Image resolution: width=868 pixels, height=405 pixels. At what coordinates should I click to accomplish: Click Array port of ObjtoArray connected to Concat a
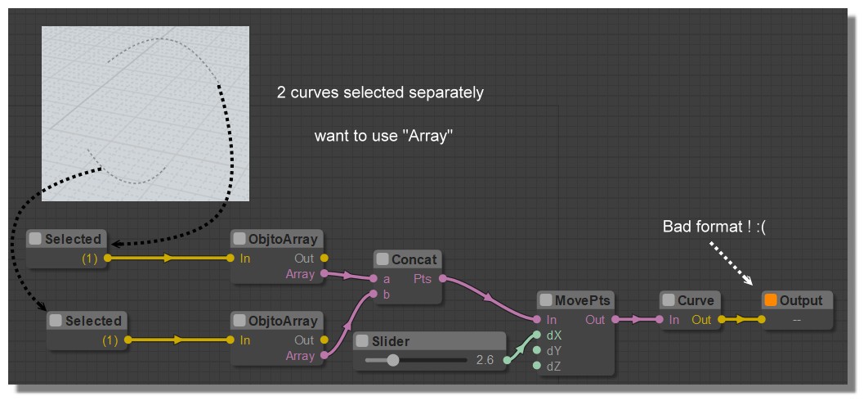tap(324, 274)
